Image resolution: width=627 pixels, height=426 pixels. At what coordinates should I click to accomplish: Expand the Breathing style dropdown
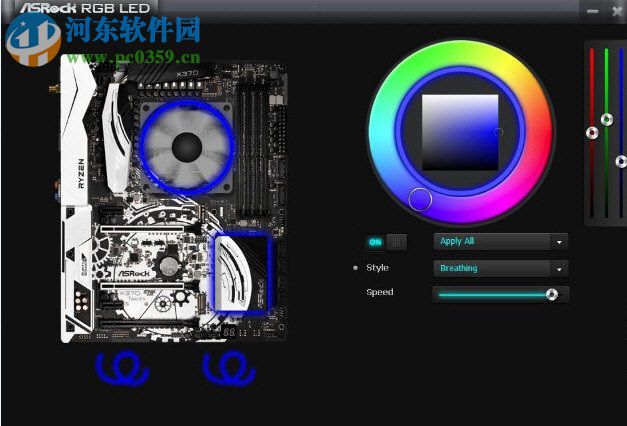coord(501,269)
